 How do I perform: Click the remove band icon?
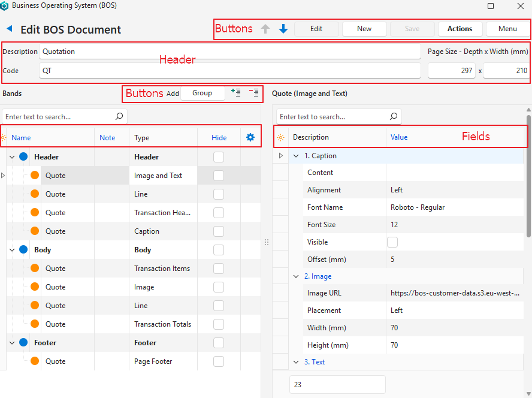254,93
